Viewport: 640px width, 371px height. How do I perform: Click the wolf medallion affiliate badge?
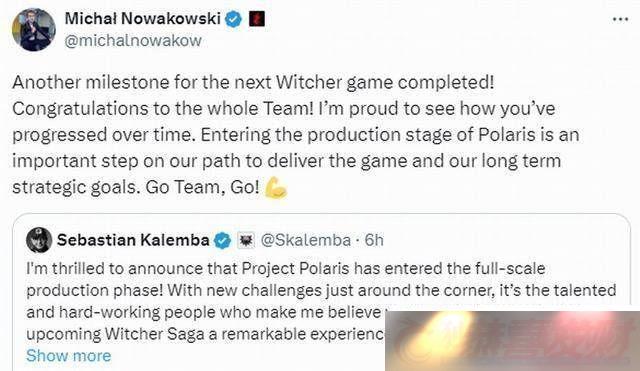click(246, 240)
